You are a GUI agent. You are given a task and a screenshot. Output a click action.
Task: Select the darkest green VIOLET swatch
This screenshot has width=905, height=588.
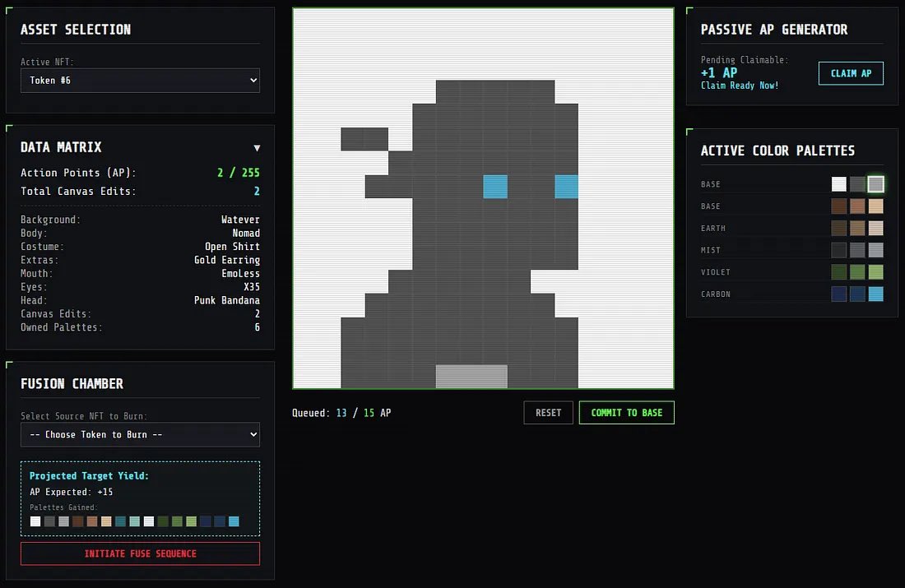click(838, 271)
